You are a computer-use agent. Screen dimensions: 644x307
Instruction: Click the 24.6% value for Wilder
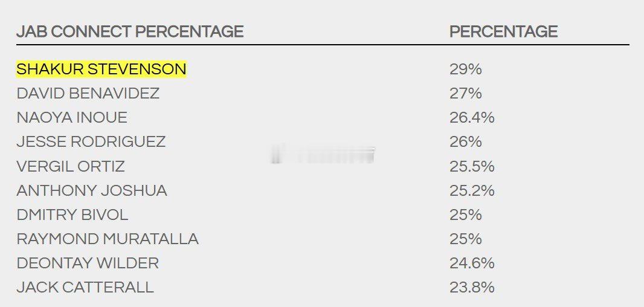(x=472, y=263)
